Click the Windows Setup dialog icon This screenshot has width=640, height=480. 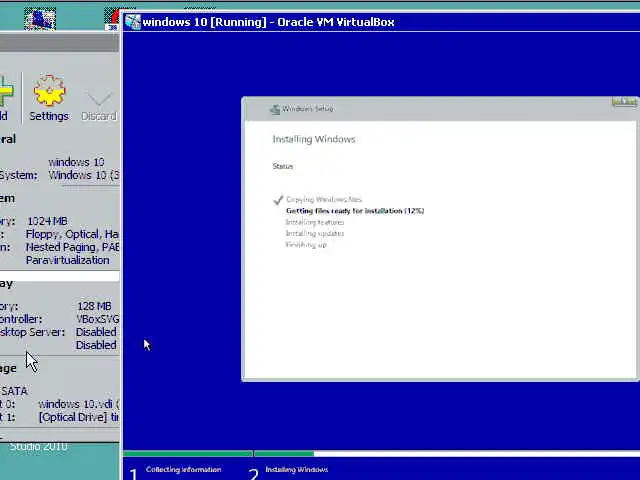coord(275,109)
